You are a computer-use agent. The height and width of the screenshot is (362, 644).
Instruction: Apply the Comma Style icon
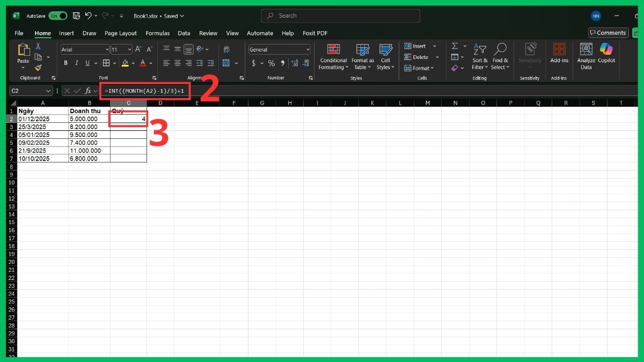click(282, 63)
